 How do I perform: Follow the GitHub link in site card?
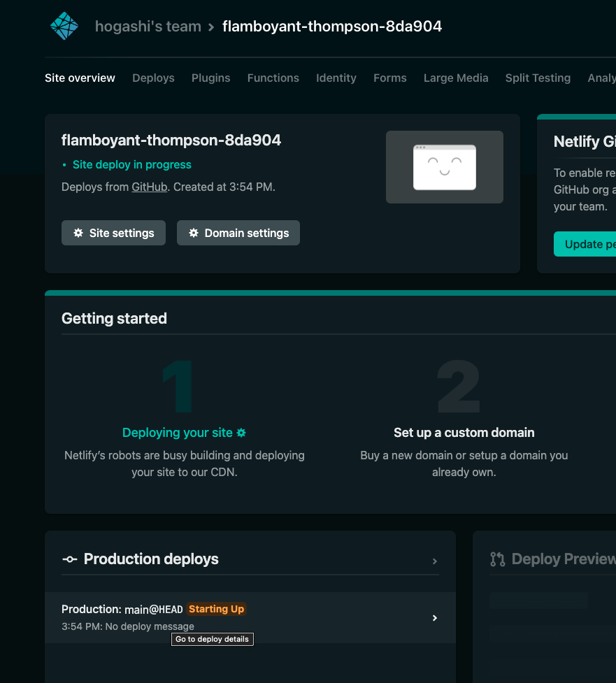tap(150, 187)
